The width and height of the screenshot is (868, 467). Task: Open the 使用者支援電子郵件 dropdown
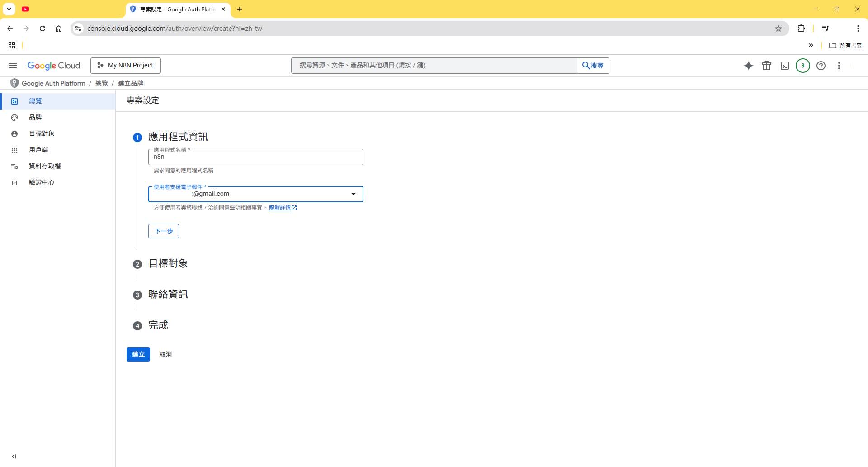[x=354, y=194]
